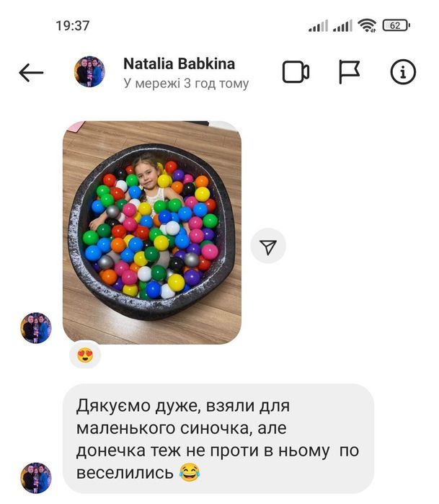Open chat details via info icon
This screenshot has height=504, width=439.
pos(403,71)
